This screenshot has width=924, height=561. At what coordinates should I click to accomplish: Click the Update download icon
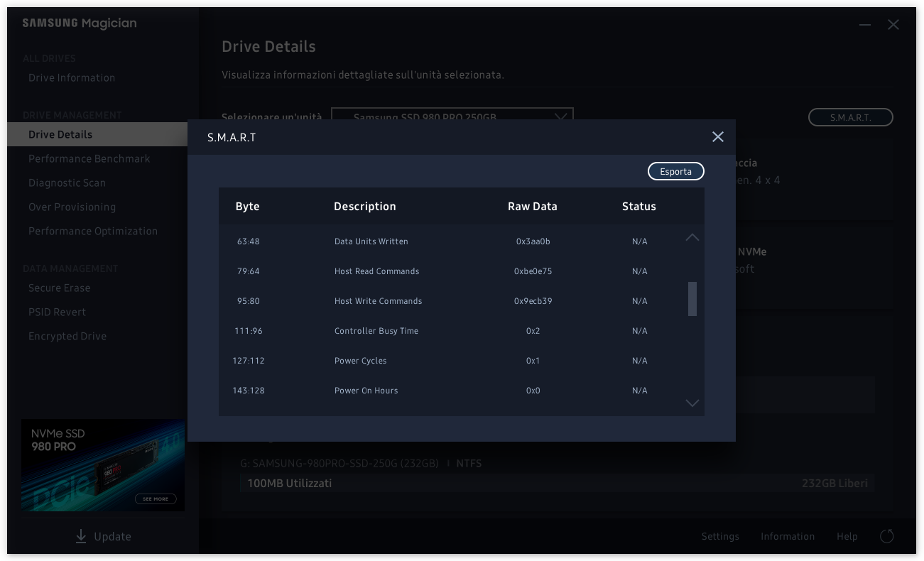click(x=81, y=536)
